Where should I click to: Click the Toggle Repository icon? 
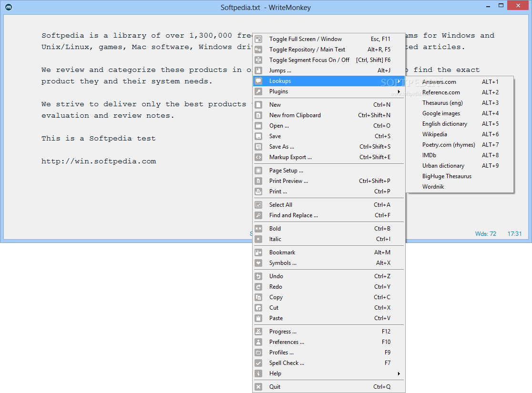[258, 50]
